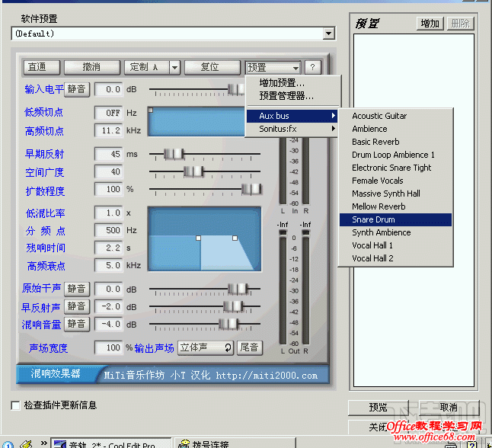492x448 pixels.
Task: Click the crossover handle in reverb graph
Action: click(x=198, y=238)
